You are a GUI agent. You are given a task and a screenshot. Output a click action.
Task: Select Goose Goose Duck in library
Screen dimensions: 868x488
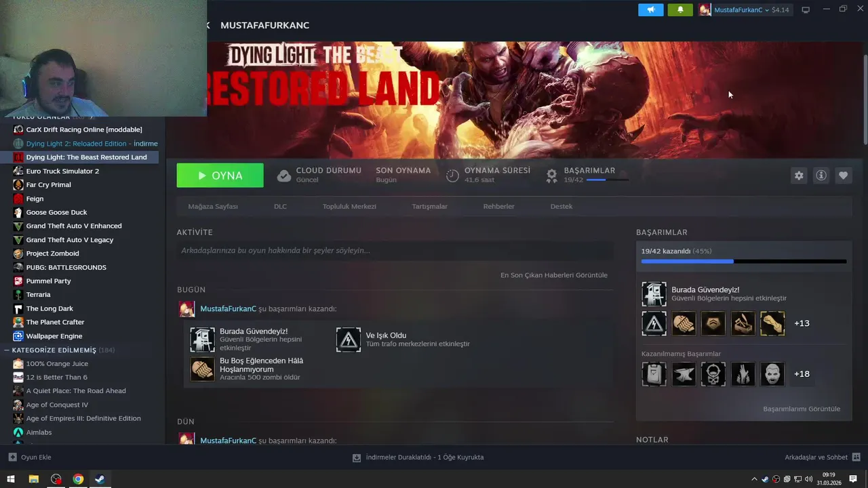(56, 212)
